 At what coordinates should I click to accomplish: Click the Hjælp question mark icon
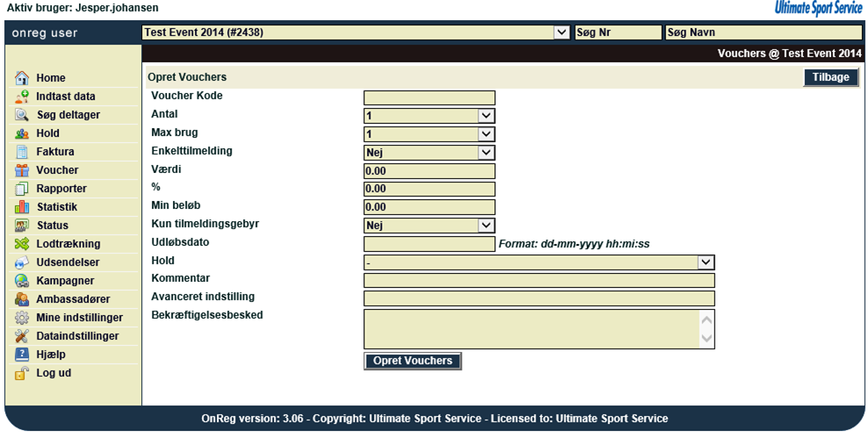point(22,355)
